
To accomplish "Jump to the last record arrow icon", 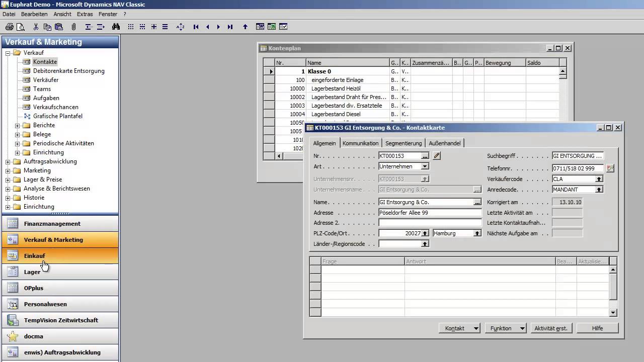I will [230, 27].
